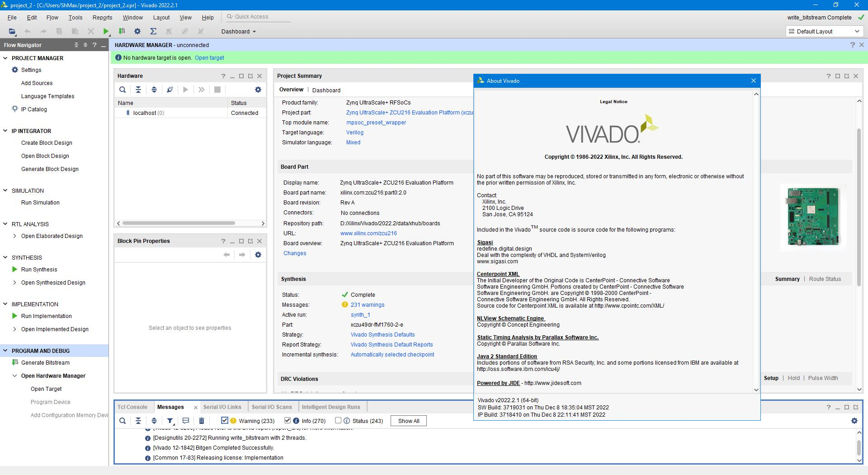Screen dimensions: 868x475
Task: Delete messages with the trash icon
Action: 202,421
